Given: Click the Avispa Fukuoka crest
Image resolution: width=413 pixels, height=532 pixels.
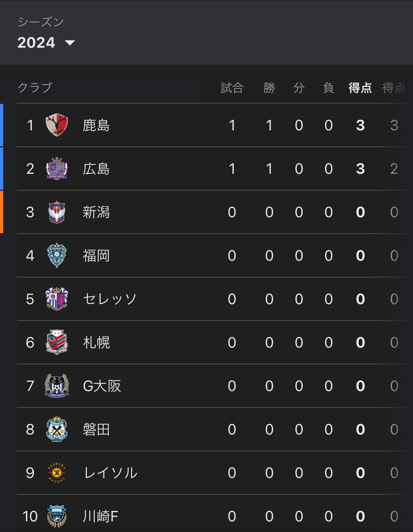Looking at the screenshot, I should 57,255.
